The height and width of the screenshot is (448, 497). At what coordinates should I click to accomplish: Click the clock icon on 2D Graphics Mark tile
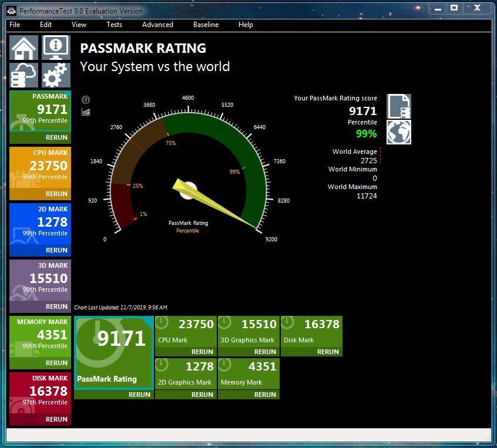pyautogui.click(x=162, y=365)
